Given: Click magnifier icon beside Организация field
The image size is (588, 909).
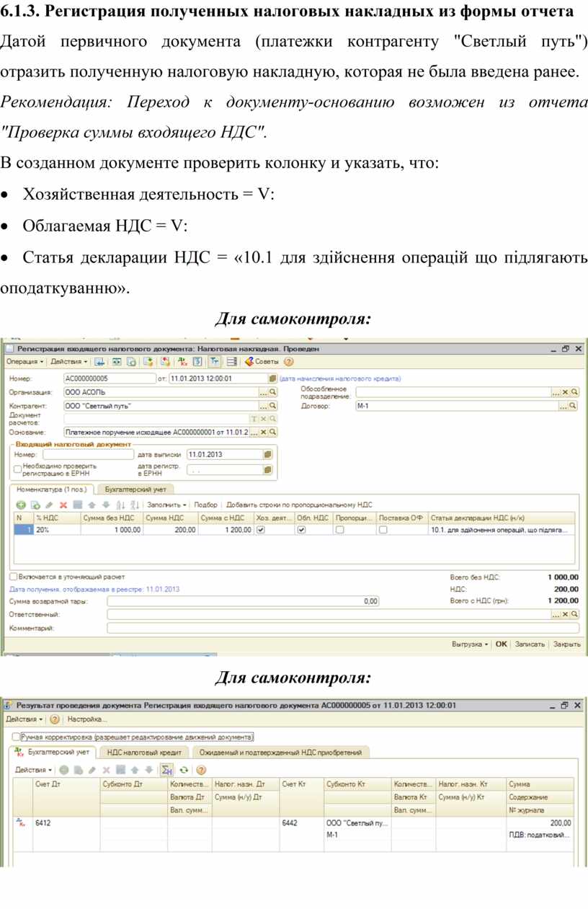Looking at the screenshot, I should click(272, 392).
